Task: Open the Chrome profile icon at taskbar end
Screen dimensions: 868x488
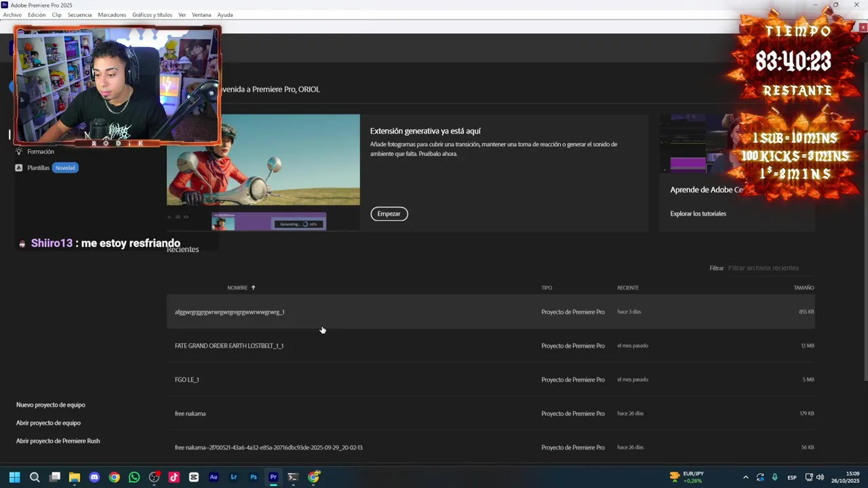Action: pyautogui.click(x=313, y=477)
